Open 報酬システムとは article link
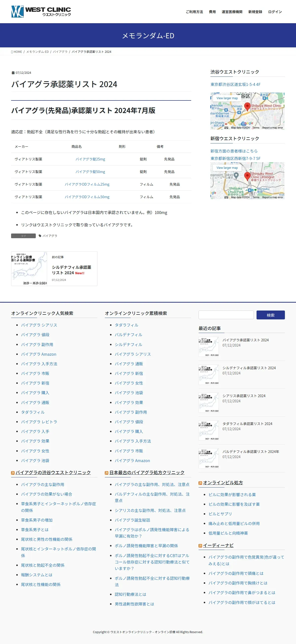The width and height of the screenshot is (296, 644). tap(37, 575)
